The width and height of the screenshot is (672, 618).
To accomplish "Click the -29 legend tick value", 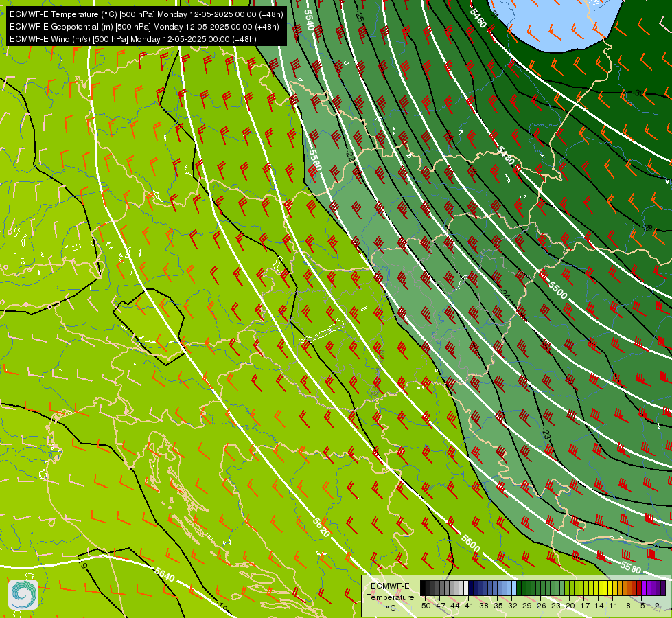I will [x=526, y=606].
